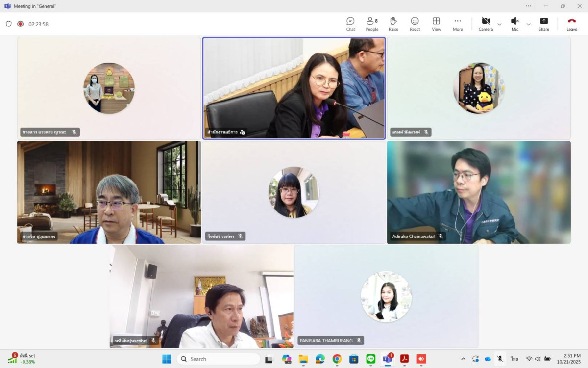Image resolution: width=588 pixels, height=368 pixels.
Task: Click the Windows taskbar Search box
Action: pyautogui.click(x=219, y=359)
